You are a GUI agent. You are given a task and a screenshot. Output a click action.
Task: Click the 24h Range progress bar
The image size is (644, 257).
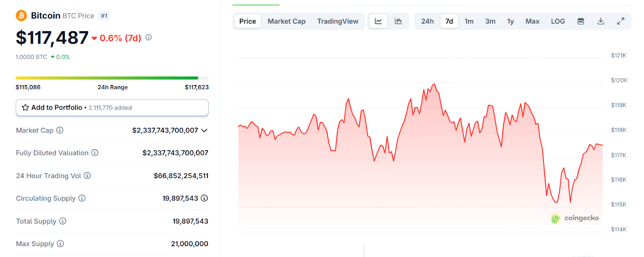[112, 78]
